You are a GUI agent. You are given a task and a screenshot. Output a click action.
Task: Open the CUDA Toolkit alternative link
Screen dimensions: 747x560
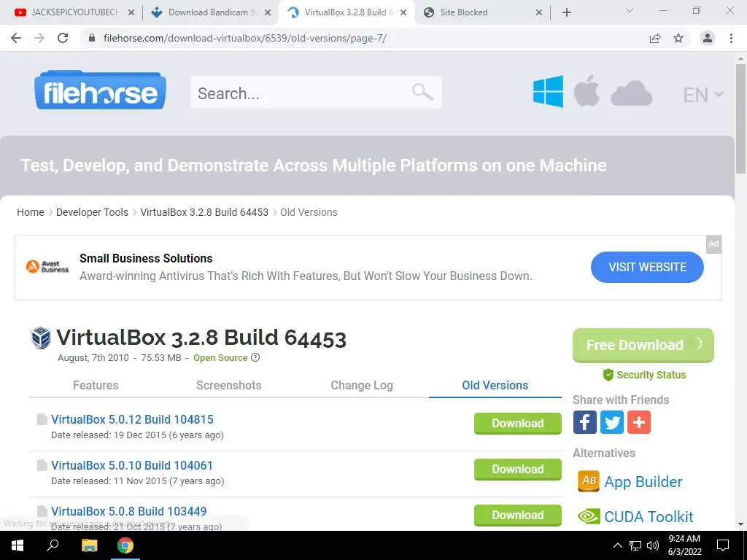649,517
